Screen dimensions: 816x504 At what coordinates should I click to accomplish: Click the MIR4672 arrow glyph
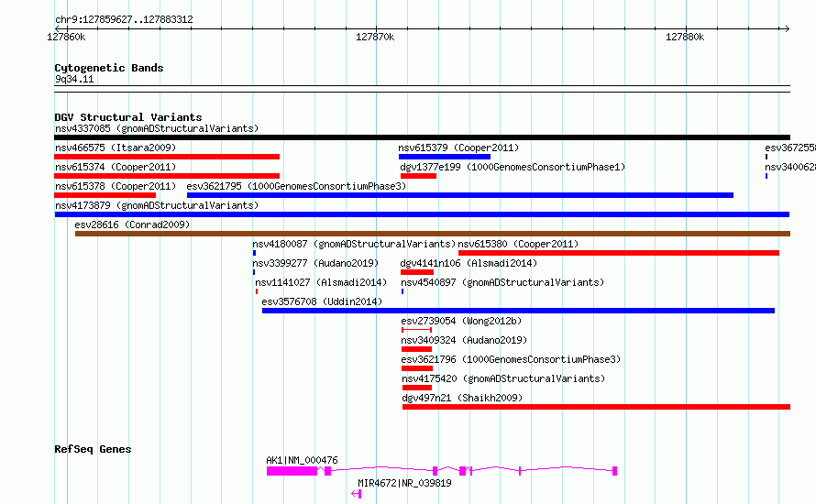click(x=356, y=494)
